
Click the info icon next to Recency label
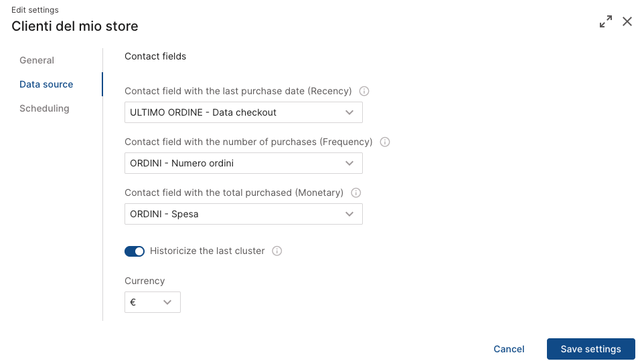click(364, 92)
